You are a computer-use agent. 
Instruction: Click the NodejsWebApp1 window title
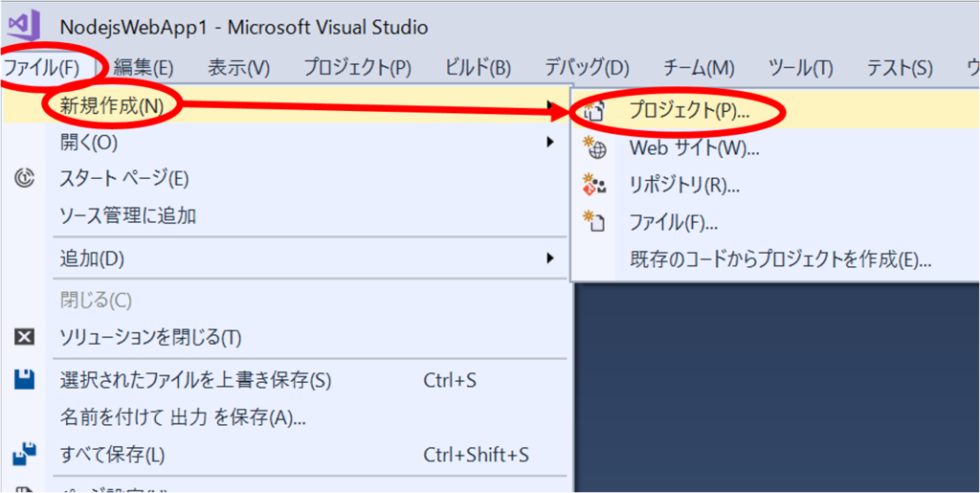pos(244,28)
